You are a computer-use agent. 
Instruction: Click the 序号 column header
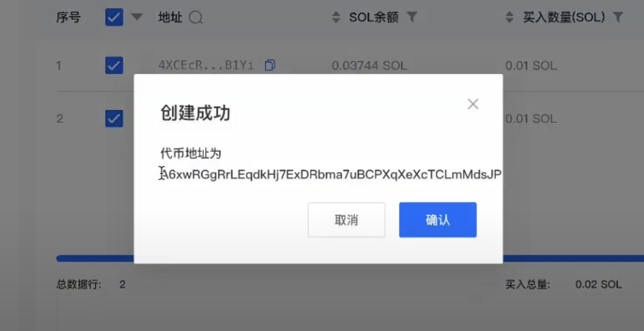(68, 18)
